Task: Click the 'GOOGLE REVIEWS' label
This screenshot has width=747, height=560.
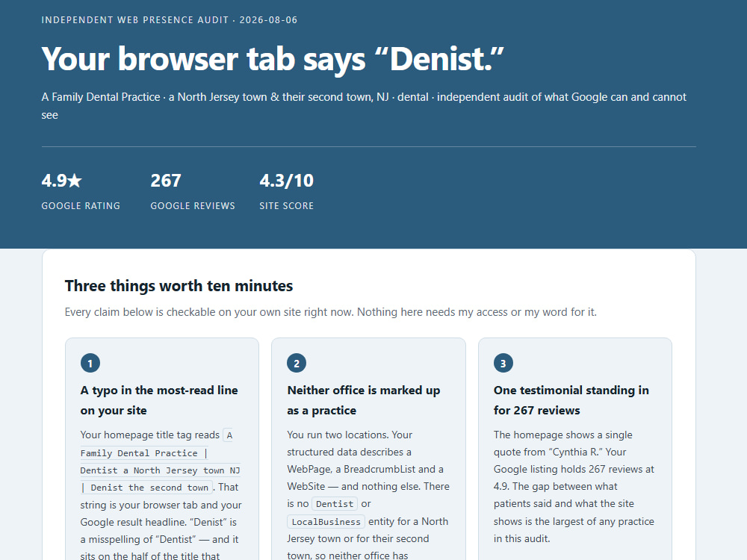Action: (193, 206)
